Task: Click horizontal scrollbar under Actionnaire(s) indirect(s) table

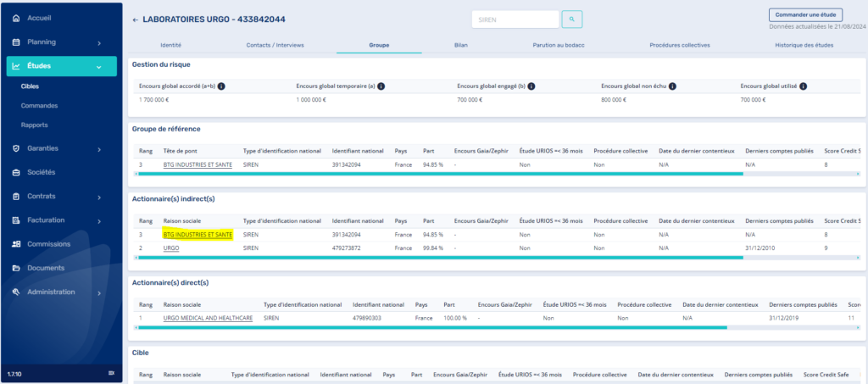Action: tap(440, 258)
